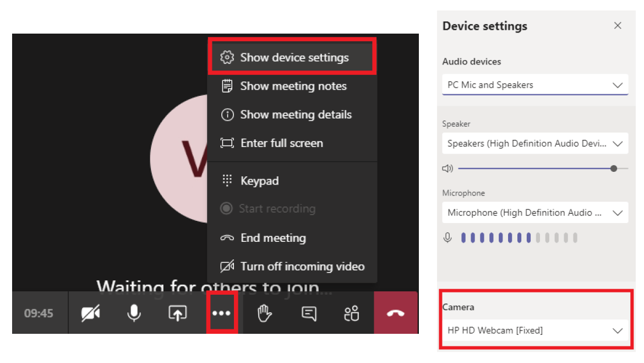This screenshot has height=363, width=644.
Task: Show meeting participants panel
Action: [352, 313]
